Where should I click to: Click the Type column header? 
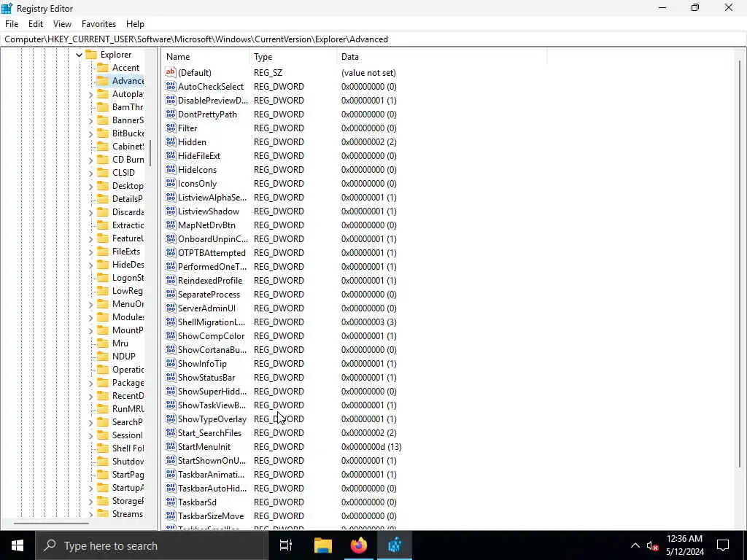[x=293, y=57]
